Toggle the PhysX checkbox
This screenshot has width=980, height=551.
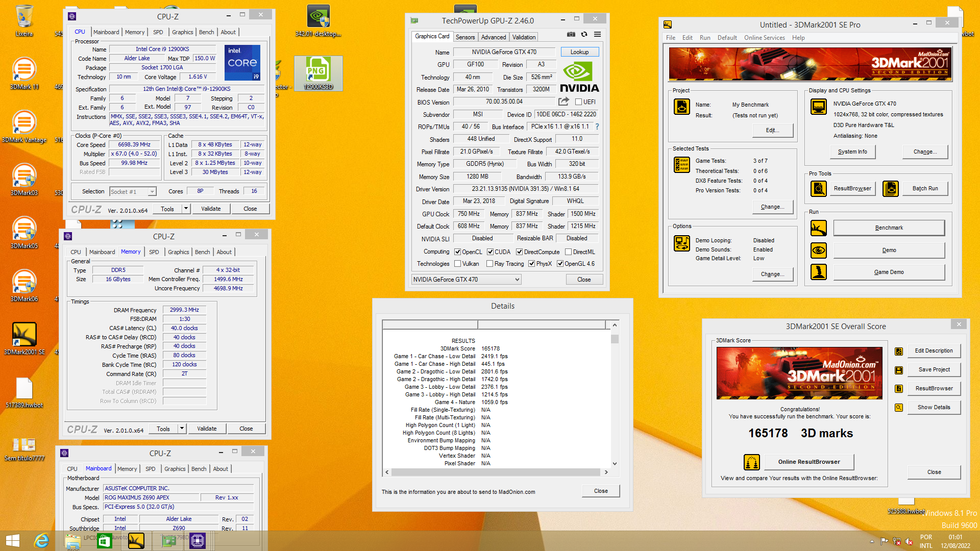[x=532, y=264]
